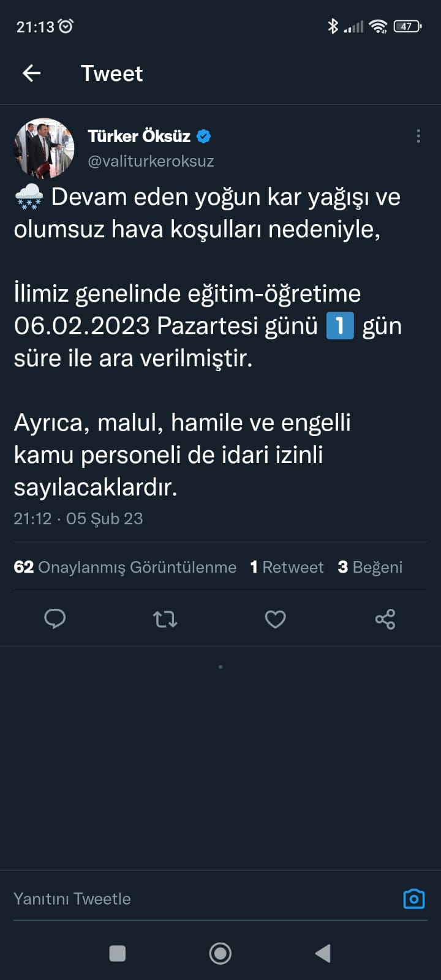View the 1 Retweet list
This screenshot has height=980, width=441.
(286, 567)
